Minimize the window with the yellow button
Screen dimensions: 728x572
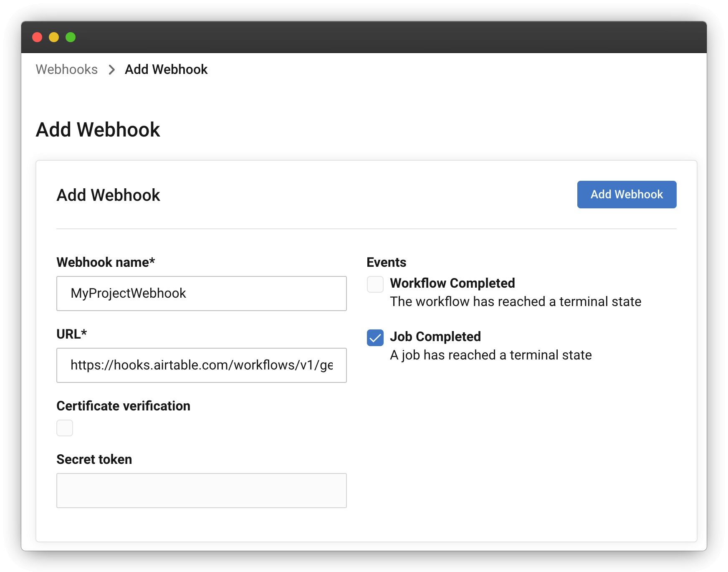point(54,37)
